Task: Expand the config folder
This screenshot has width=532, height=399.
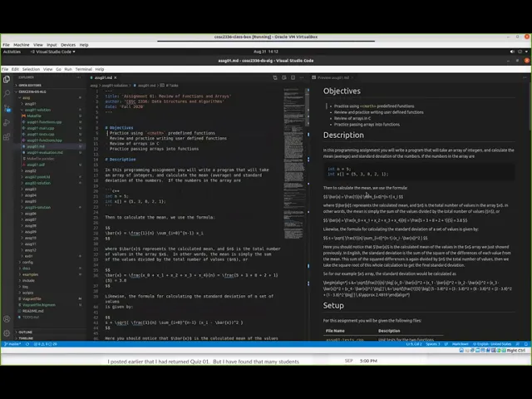Action: (x=27, y=263)
